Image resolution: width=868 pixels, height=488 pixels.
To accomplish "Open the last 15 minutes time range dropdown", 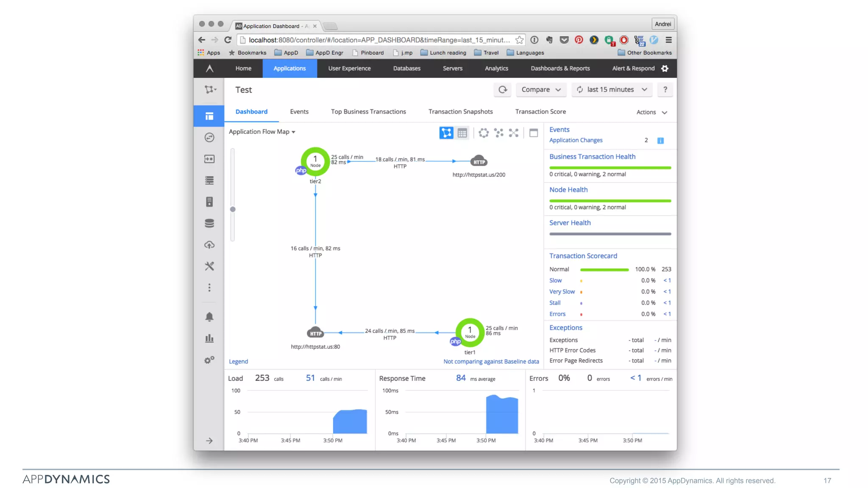I will [612, 89].
